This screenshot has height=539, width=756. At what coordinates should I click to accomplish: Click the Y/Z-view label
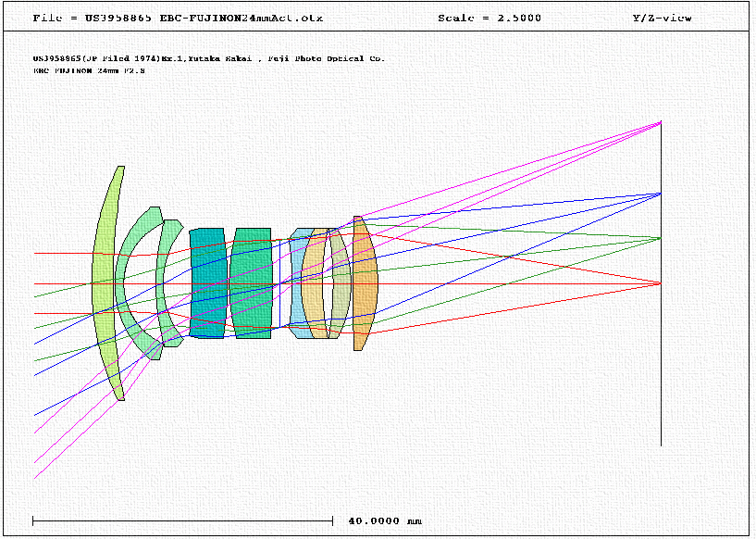pos(662,18)
